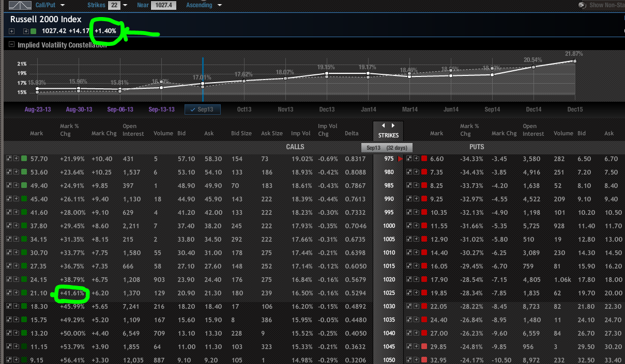
Task: Click the trade icon for the 45.40 call
Action: 9,199
